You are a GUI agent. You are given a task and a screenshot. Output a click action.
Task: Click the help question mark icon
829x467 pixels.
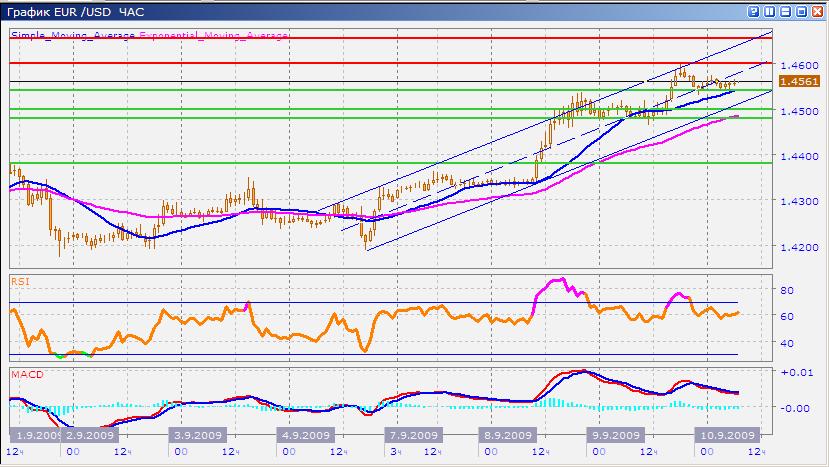(752, 11)
